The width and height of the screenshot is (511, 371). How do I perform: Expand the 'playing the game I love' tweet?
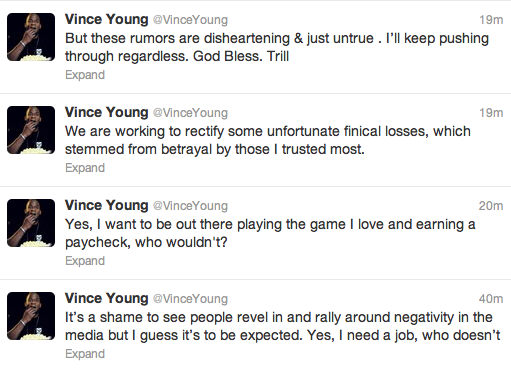85,261
